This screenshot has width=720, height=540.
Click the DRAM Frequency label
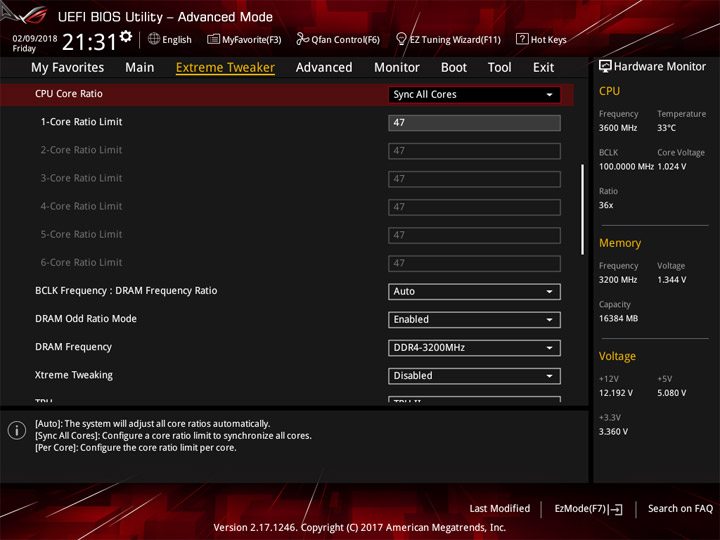pyautogui.click(x=73, y=347)
